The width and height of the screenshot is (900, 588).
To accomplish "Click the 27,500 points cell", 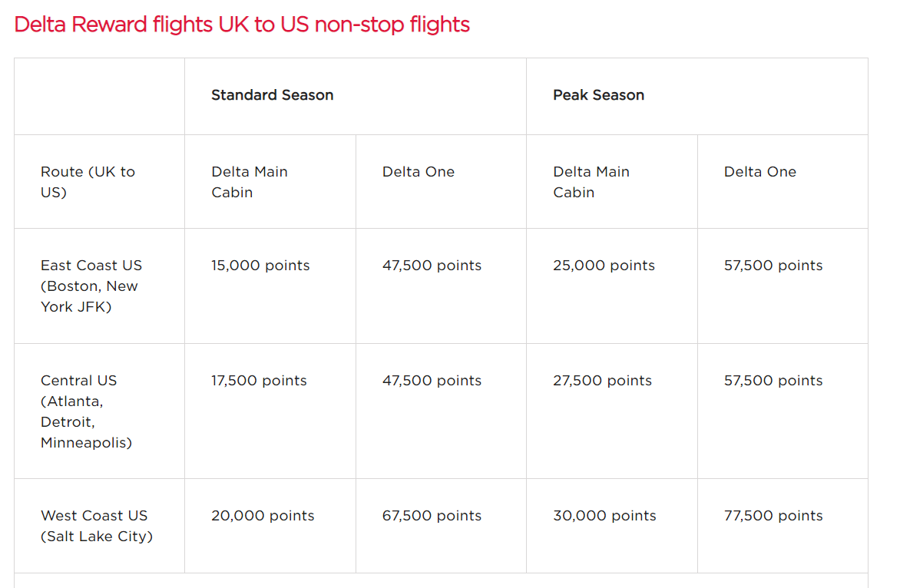I will 602,381.
